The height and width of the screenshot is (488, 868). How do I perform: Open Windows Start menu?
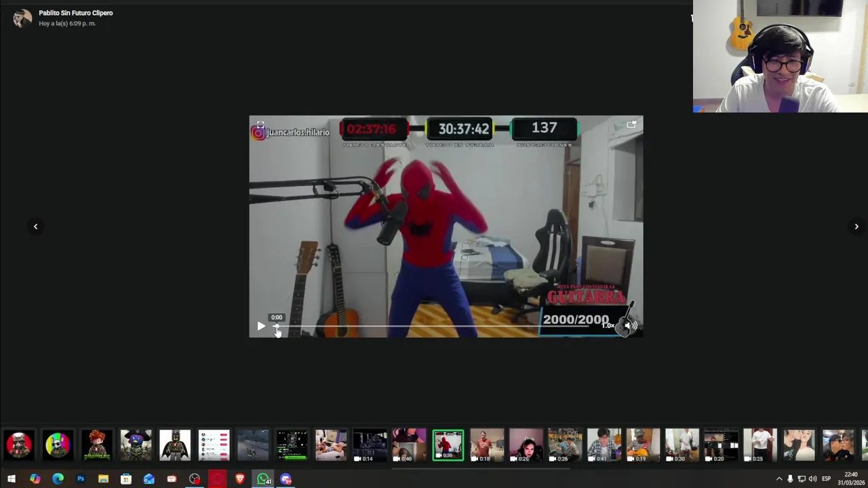(x=12, y=479)
